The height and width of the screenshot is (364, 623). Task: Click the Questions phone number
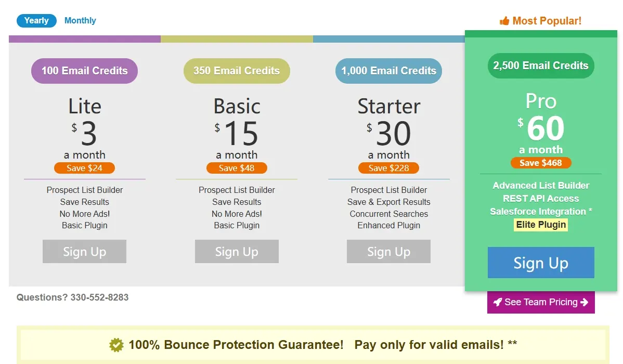[x=99, y=297]
